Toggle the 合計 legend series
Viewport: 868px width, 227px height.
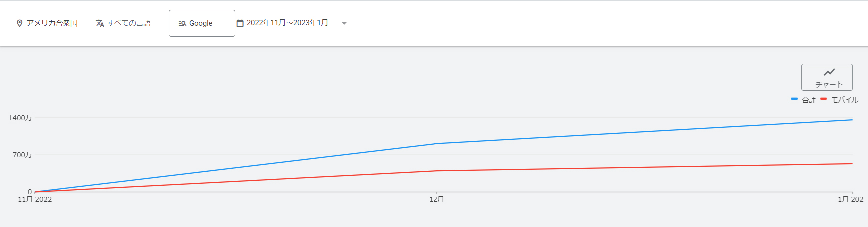(803, 100)
